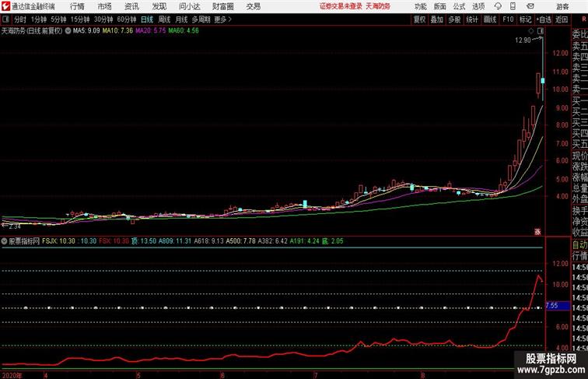
Task: Click the 多股 multi-stock button
Action: point(454,19)
